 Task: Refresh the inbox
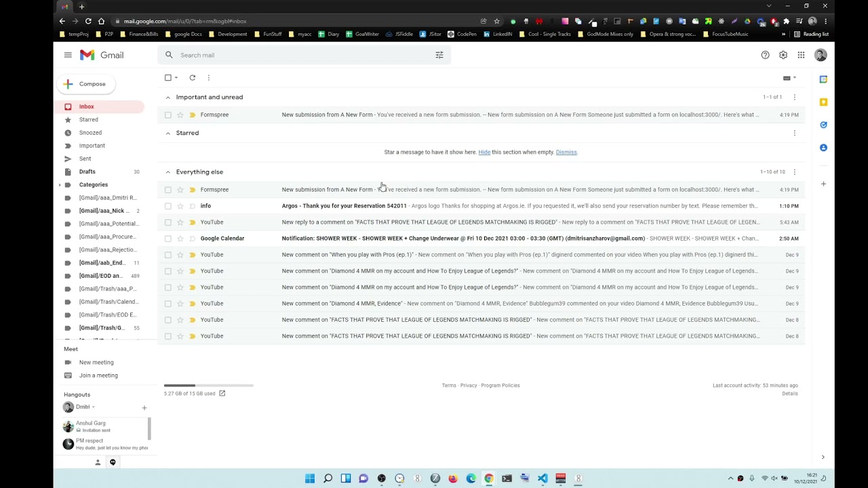(193, 77)
